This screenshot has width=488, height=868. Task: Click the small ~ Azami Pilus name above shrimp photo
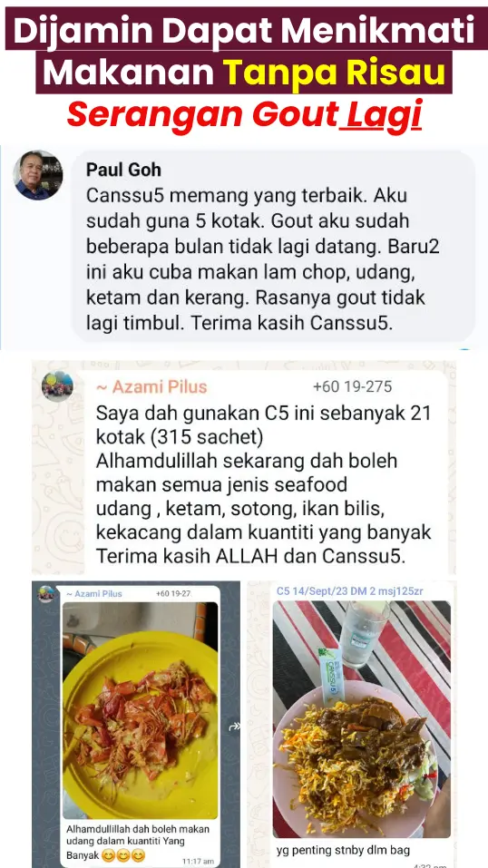(x=94, y=593)
